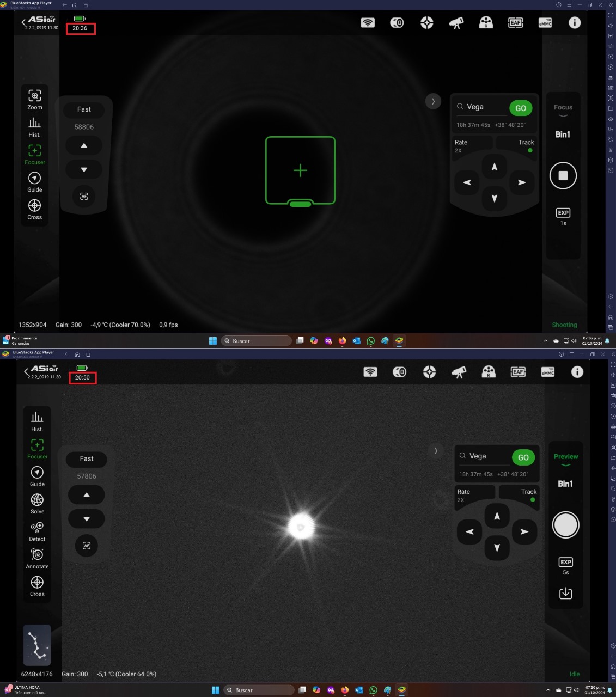Image resolution: width=616 pixels, height=697 pixels.
Task: Open EAF focuser settings in Focus mode screen
Action: tap(515, 23)
